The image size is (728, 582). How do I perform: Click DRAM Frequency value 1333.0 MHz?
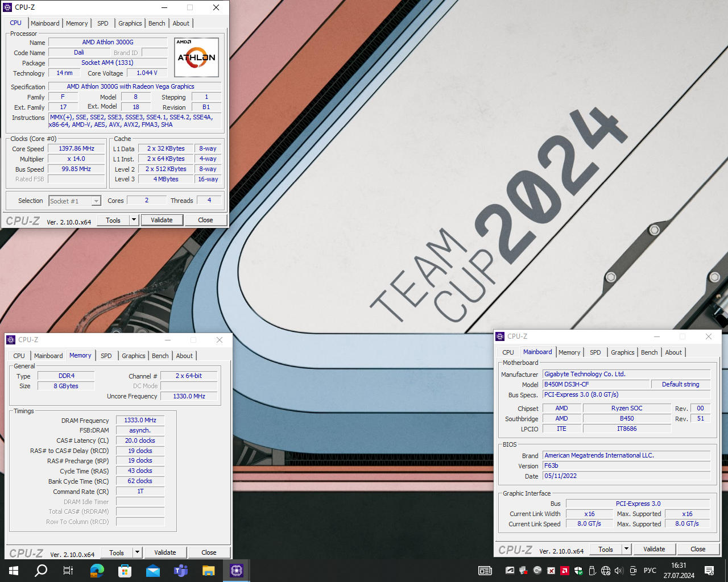(140, 420)
